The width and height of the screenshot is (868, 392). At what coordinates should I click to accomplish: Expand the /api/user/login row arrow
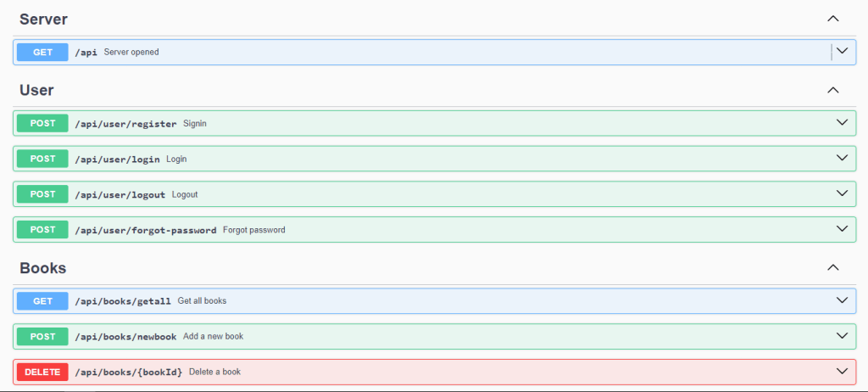(842, 159)
